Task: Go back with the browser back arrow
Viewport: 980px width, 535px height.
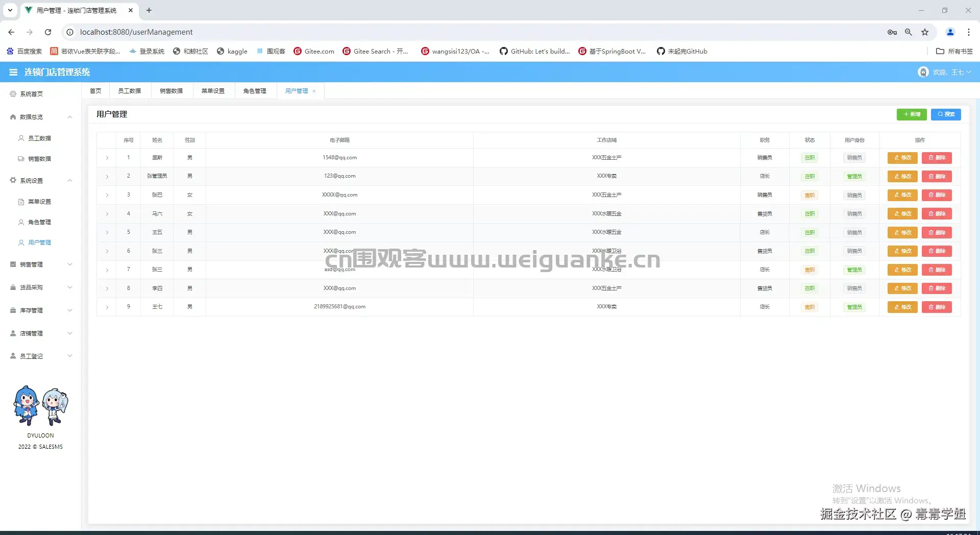Action: 11,32
